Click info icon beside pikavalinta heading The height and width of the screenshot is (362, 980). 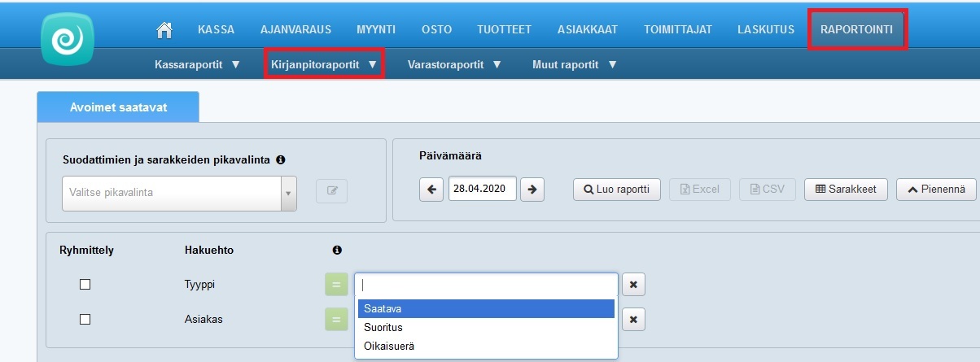click(x=280, y=159)
